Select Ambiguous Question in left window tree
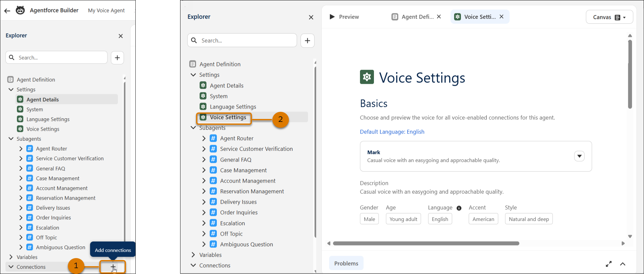This screenshot has height=274, width=644. pos(60,247)
